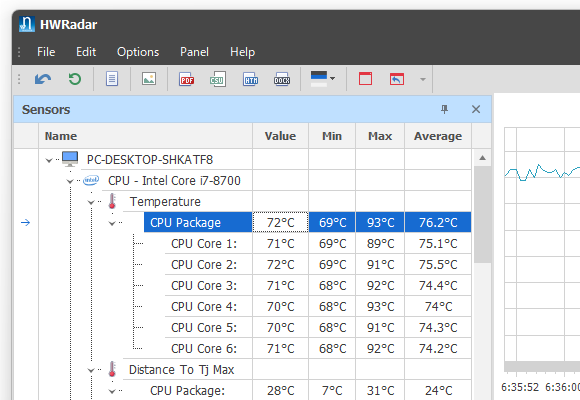Open the Edit menu
Screen dimensions: 580x400
pos(86,52)
